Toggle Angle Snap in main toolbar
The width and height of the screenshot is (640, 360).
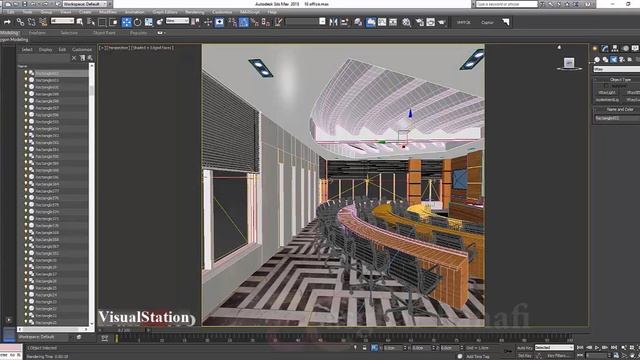coord(244,22)
